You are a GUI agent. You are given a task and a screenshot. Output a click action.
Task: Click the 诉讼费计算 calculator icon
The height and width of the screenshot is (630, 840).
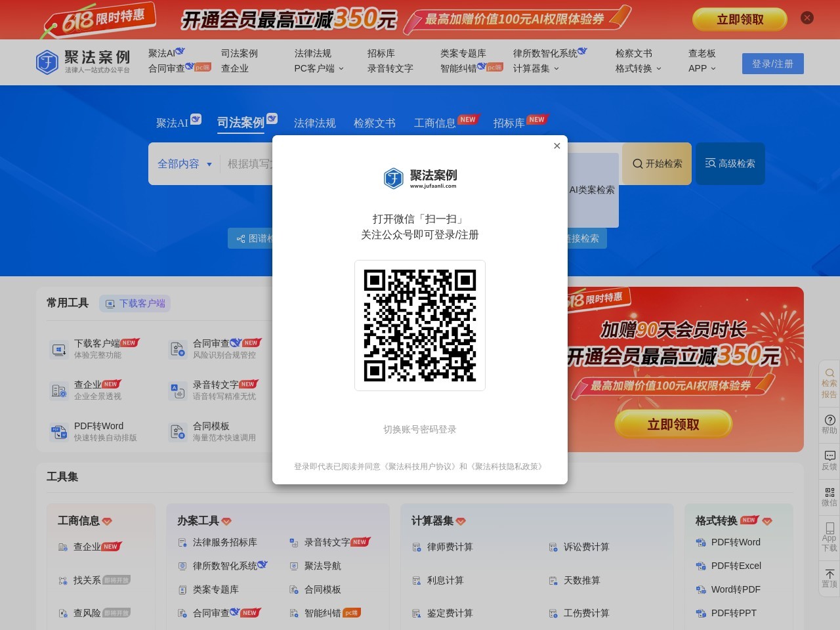(553, 547)
